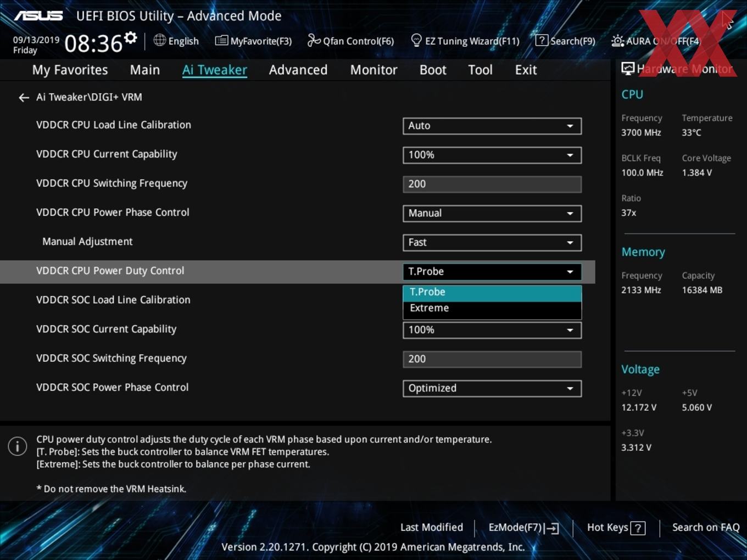Open Qfan Control(F6)
This screenshot has width=747, height=560.
click(x=350, y=41)
